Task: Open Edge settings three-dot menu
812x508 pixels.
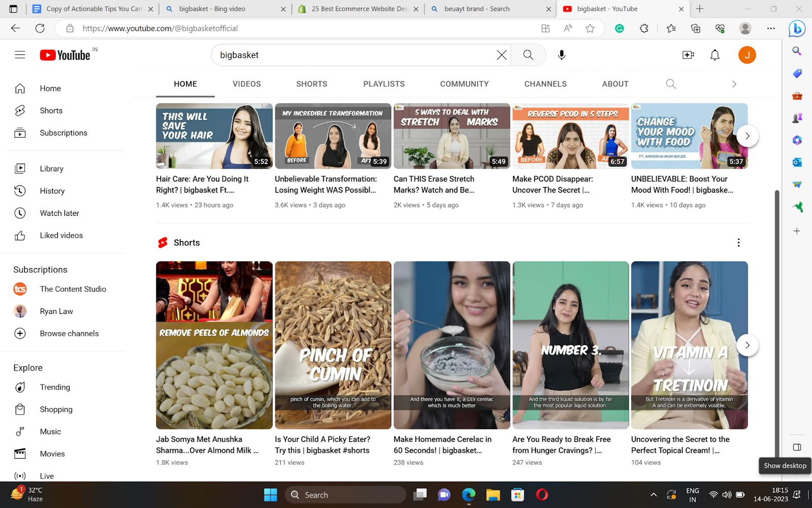Action: [x=771, y=28]
